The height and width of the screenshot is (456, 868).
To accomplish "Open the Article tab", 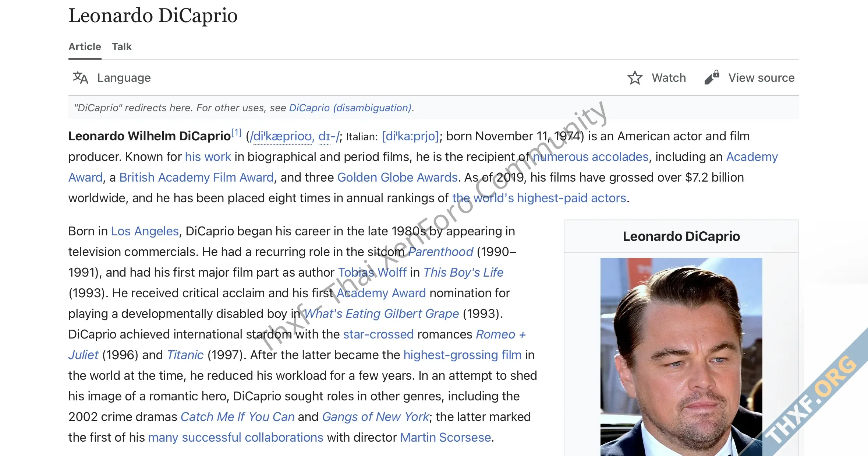I will pos(85,47).
